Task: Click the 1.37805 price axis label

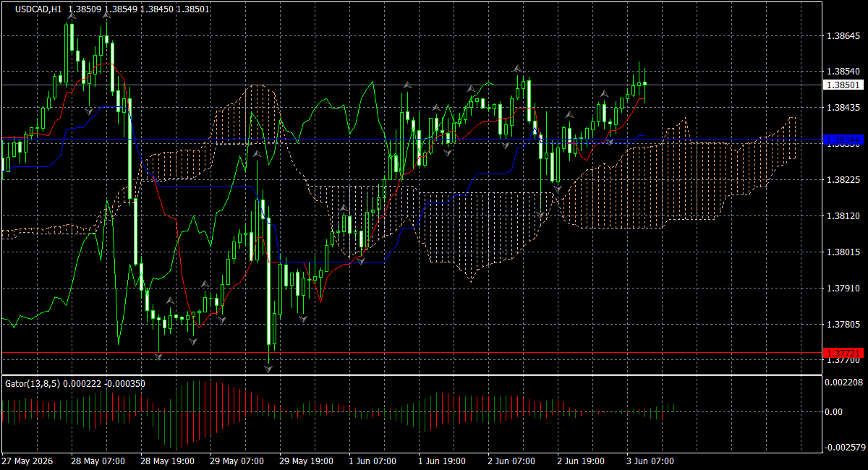Action: [843, 325]
